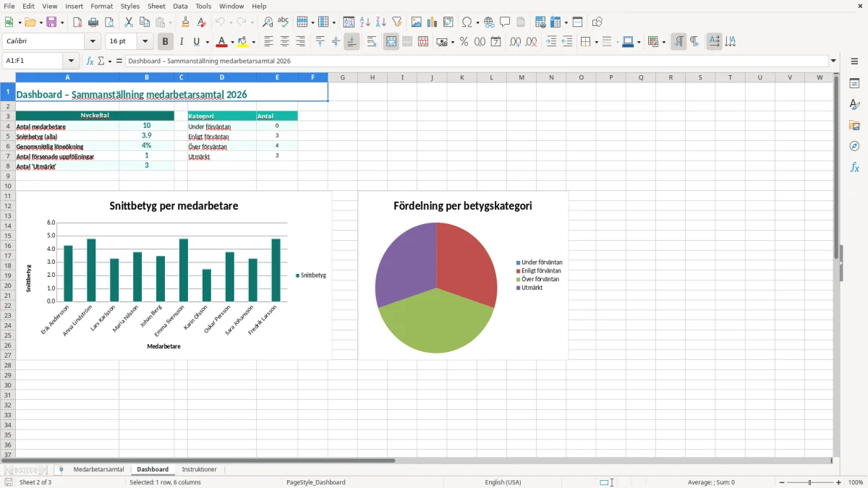Click the Formula equals button
Viewport: 868px width, 488px height.
pyautogui.click(x=119, y=61)
